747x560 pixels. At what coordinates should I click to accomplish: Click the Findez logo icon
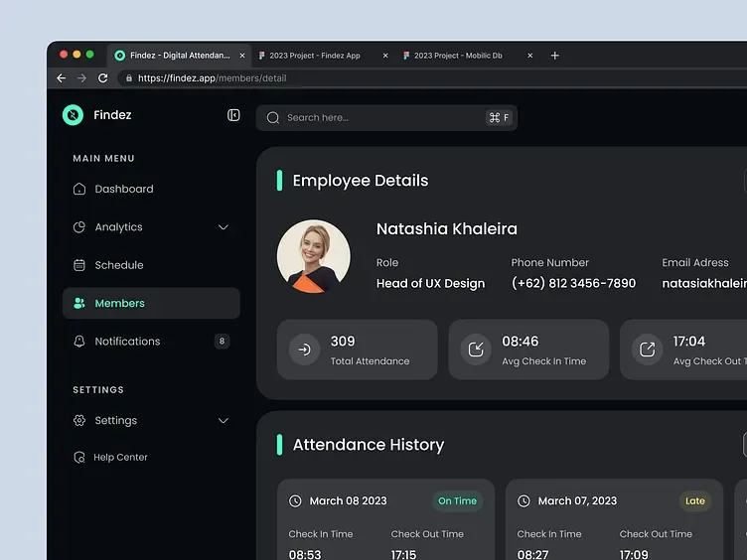(73, 115)
